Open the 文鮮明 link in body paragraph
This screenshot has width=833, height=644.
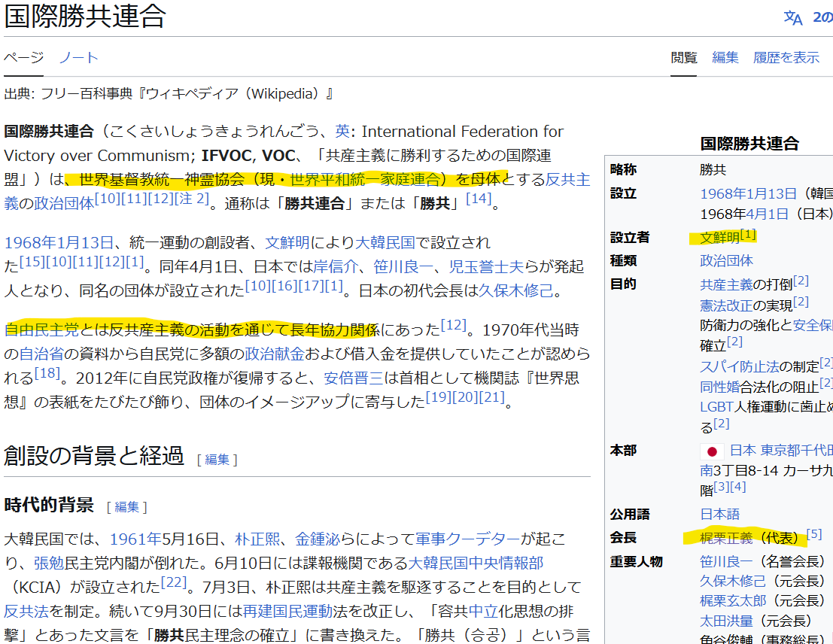(x=287, y=243)
